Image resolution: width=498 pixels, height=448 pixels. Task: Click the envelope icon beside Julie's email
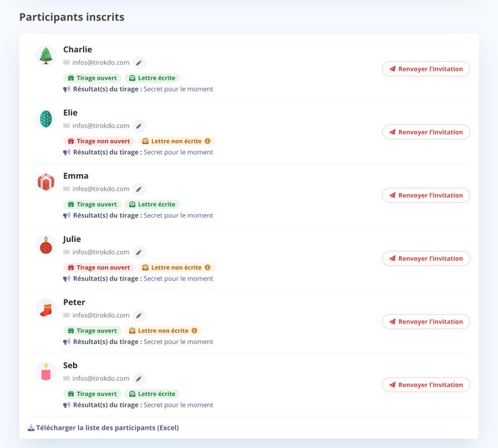click(x=67, y=252)
